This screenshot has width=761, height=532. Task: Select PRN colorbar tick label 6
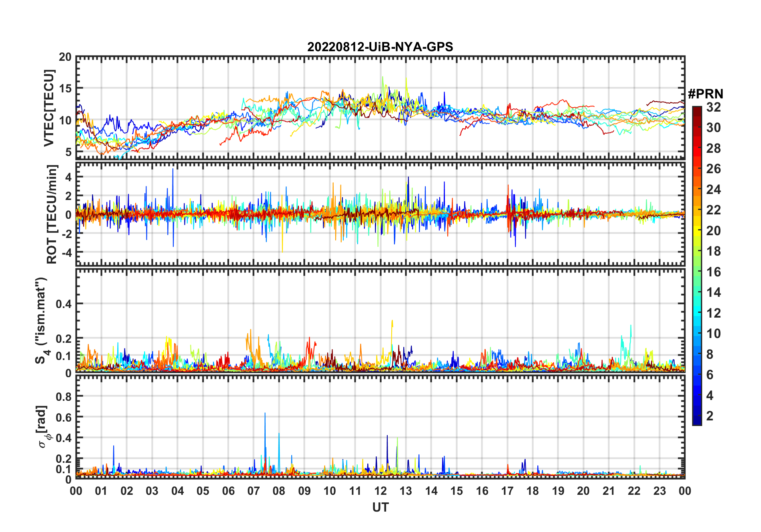710,375
